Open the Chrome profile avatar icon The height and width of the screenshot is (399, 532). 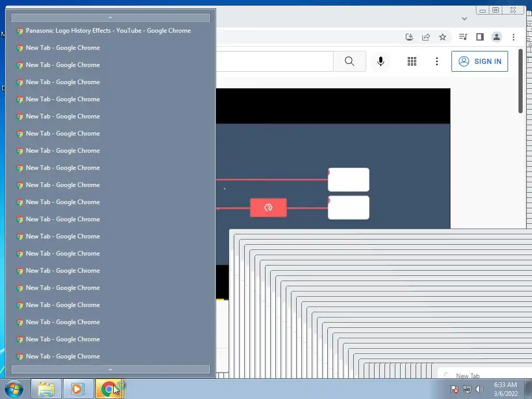click(x=496, y=37)
